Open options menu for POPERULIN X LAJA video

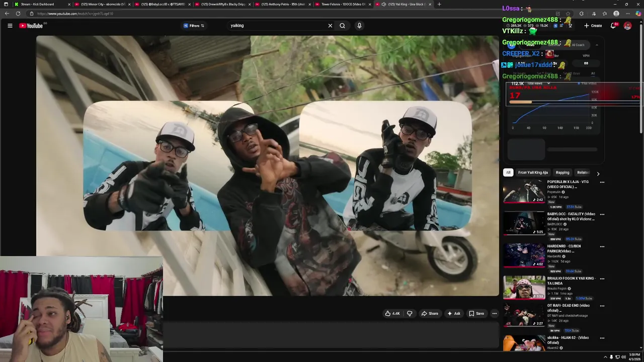click(602, 183)
